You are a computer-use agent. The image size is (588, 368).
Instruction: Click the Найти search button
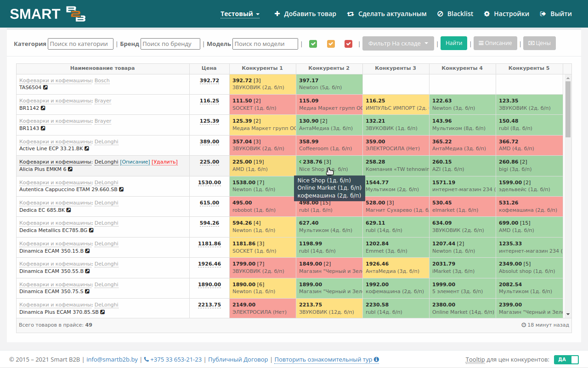pos(454,43)
